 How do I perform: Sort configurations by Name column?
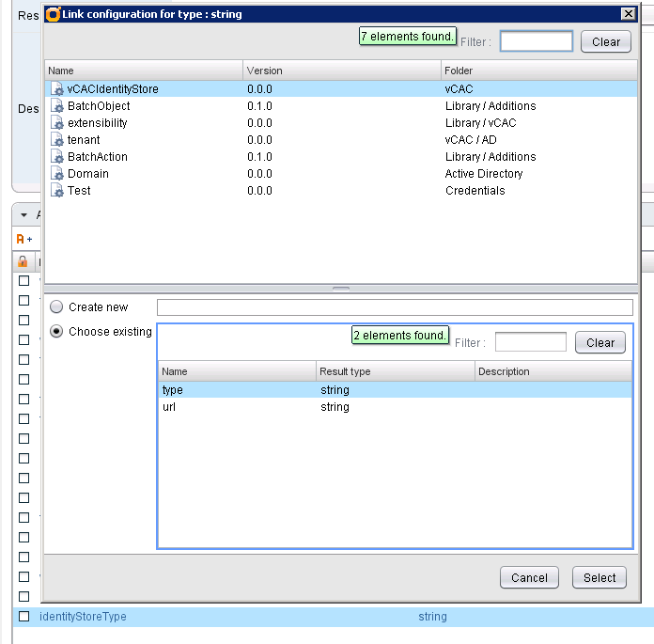(x=144, y=71)
